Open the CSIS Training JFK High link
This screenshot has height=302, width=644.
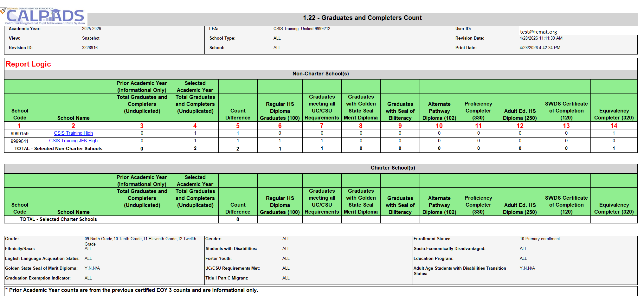tap(73, 141)
